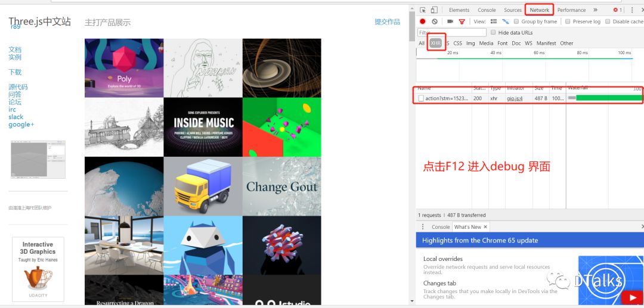Screen dimensions: 644x308
Task: Open the drawer's three-dot menu
Action: tap(423, 227)
